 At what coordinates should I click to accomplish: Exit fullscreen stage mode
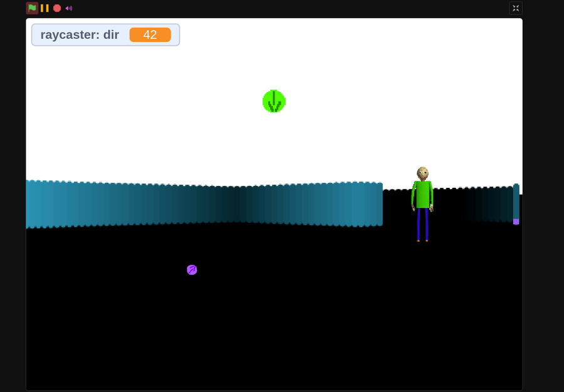516,8
